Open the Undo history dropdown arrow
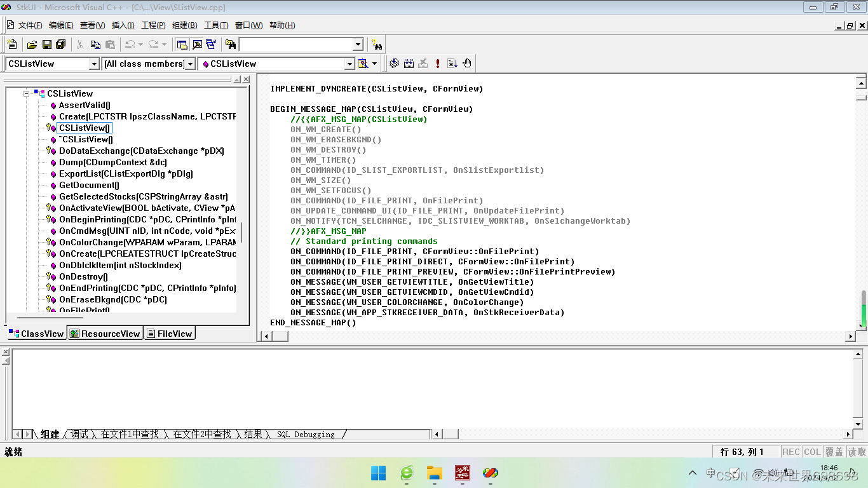The width and height of the screenshot is (868, 488). click(140, 44)
